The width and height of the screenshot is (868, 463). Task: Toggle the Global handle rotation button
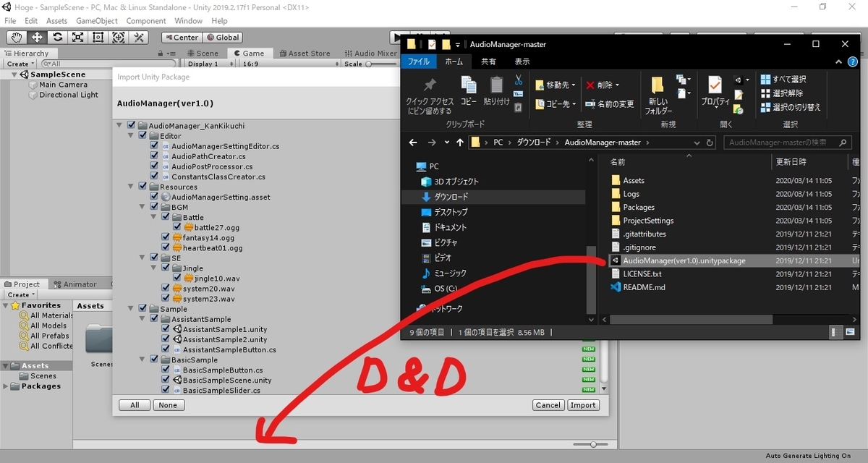coord(222,38)
